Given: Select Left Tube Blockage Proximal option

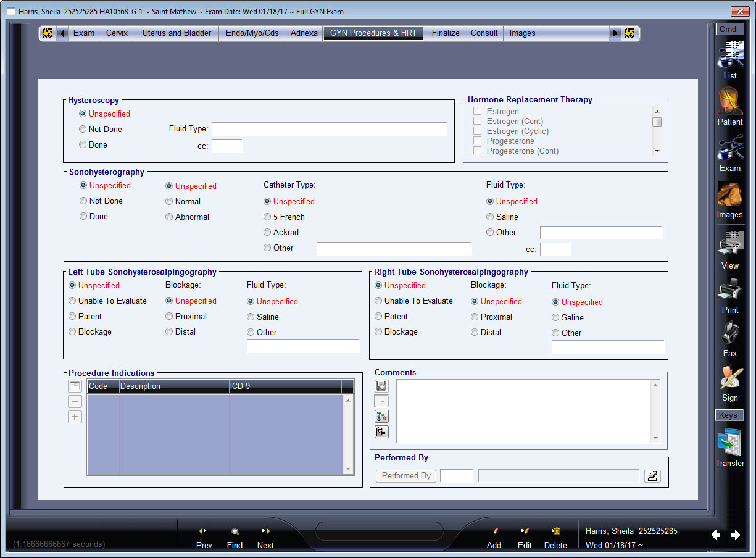Looking at the screenshot, I should click(169, 317).
